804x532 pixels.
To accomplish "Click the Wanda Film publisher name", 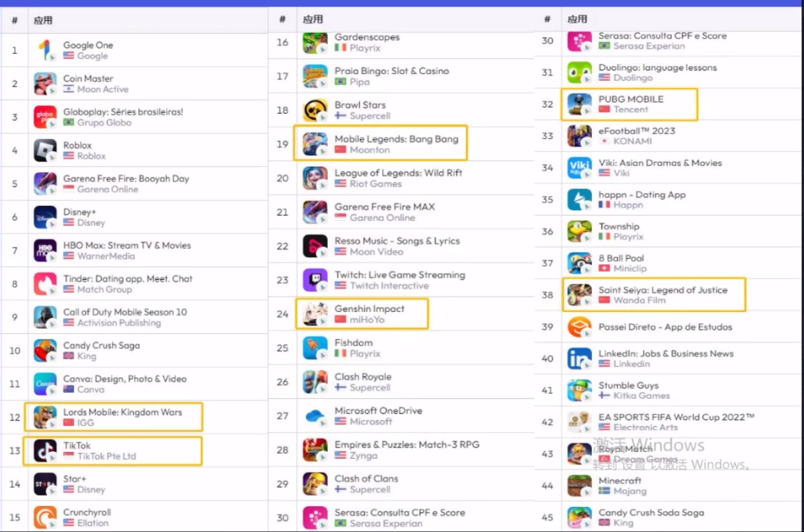I will 640,300.
